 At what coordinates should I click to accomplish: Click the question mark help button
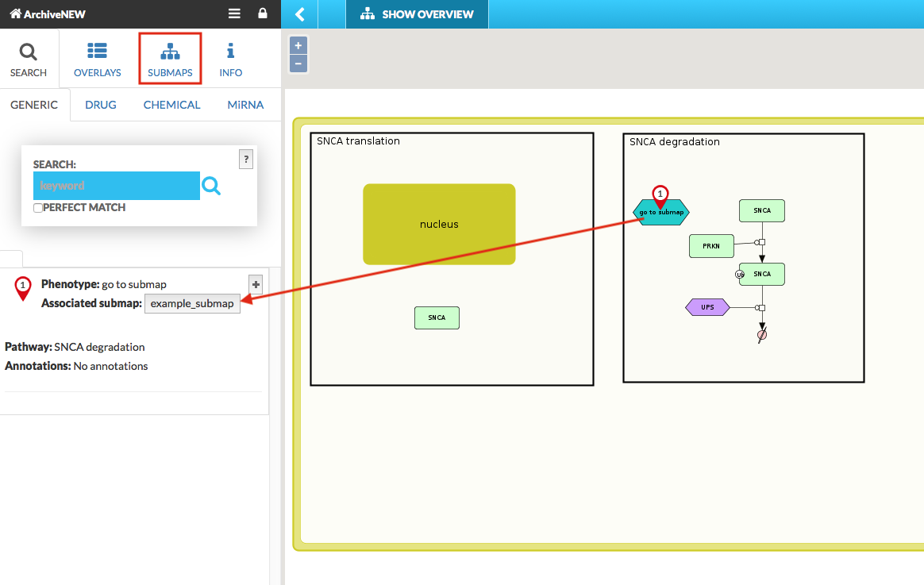(x=246, y=159)
